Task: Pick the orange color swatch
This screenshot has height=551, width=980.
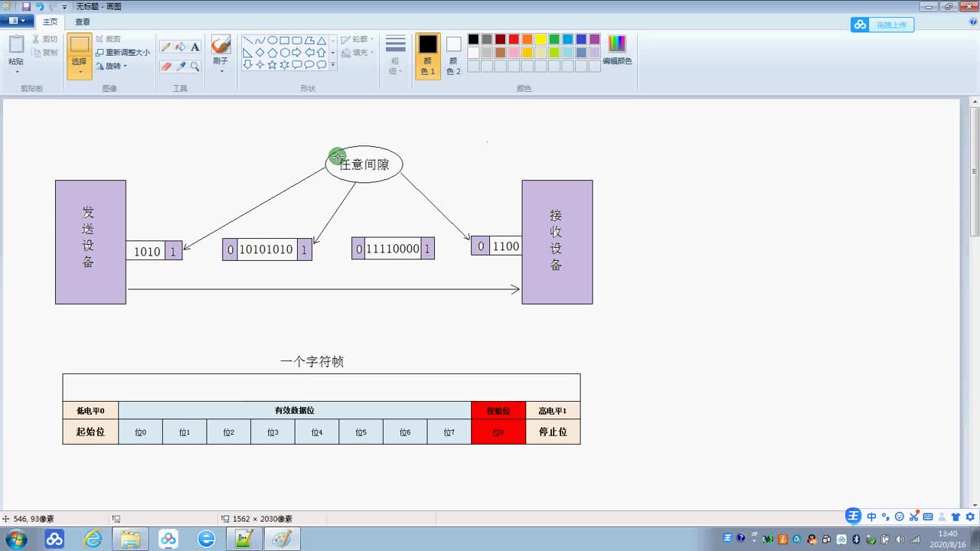Action: pyautogui.click(x=528, y=39)
